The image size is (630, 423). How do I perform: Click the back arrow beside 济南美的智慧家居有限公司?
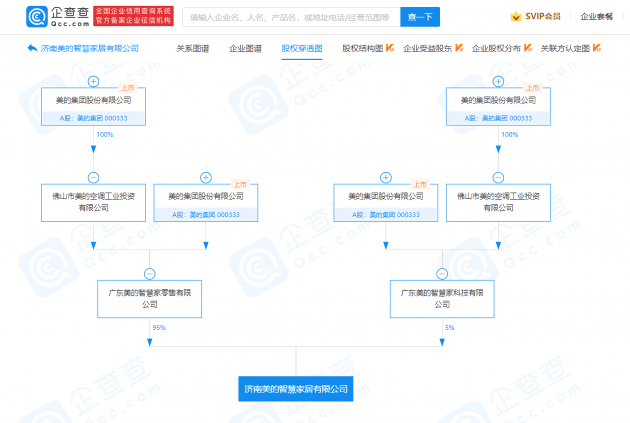tap(33, 48)
